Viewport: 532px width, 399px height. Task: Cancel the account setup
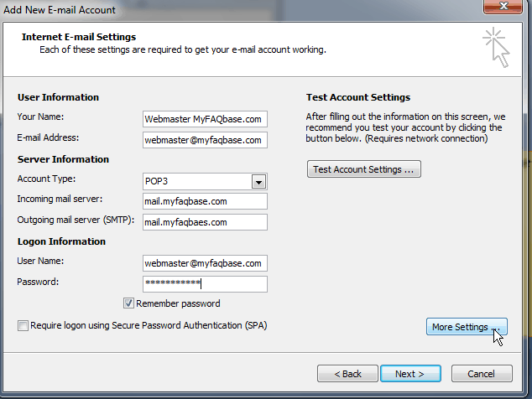point(482,373)
